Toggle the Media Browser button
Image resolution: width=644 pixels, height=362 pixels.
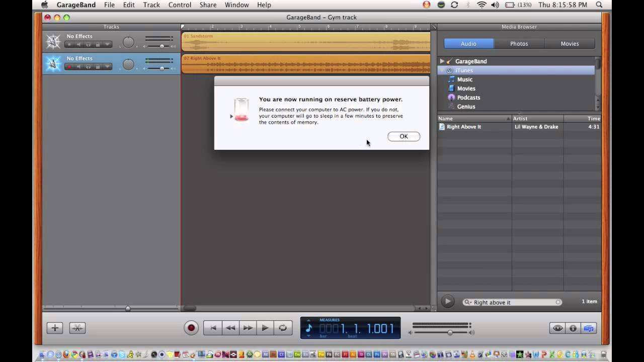(x=589, y=328)
